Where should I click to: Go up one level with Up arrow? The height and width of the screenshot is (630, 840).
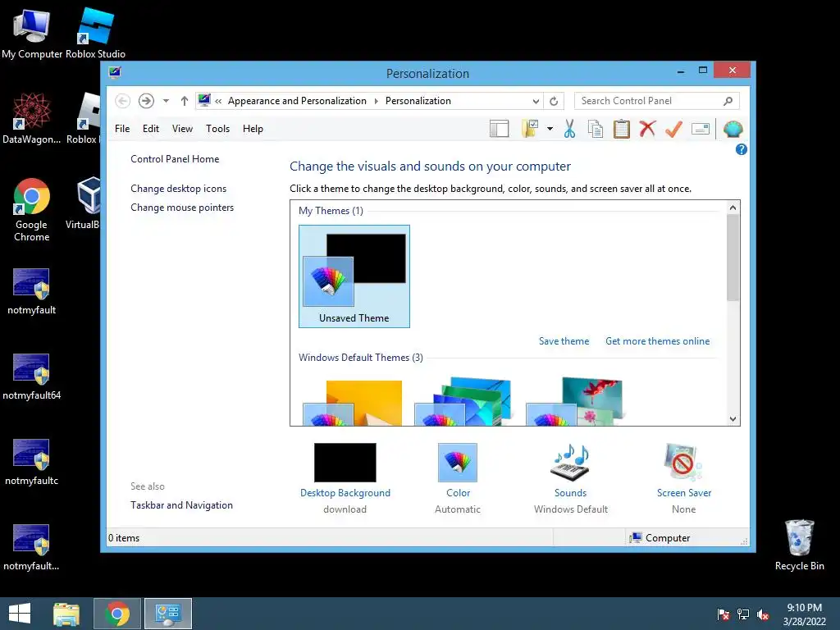click(x=185, y=101)
